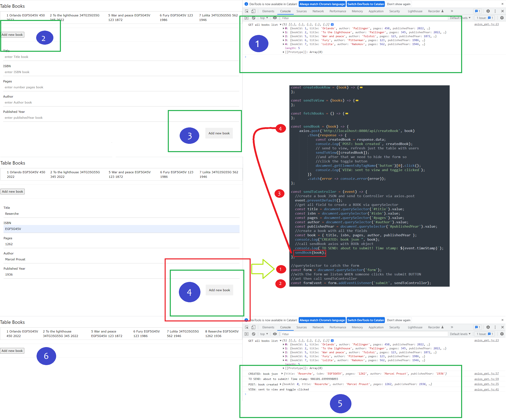
Task: Click inspect element icon in upper DevTools
Action: click(x=247, y=11)
